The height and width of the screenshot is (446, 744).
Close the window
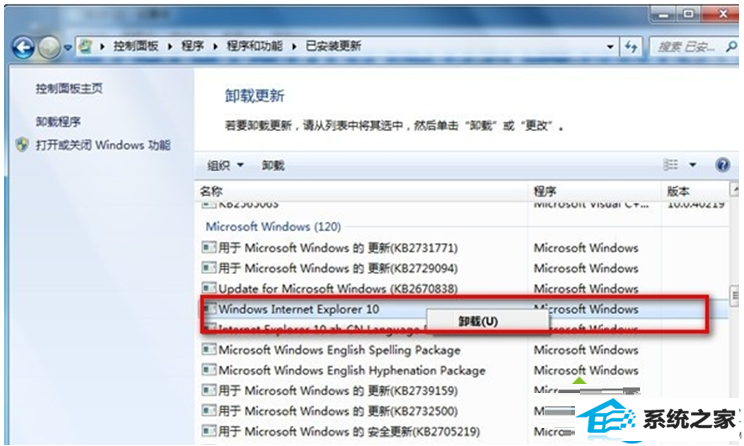tap(721, 14)
